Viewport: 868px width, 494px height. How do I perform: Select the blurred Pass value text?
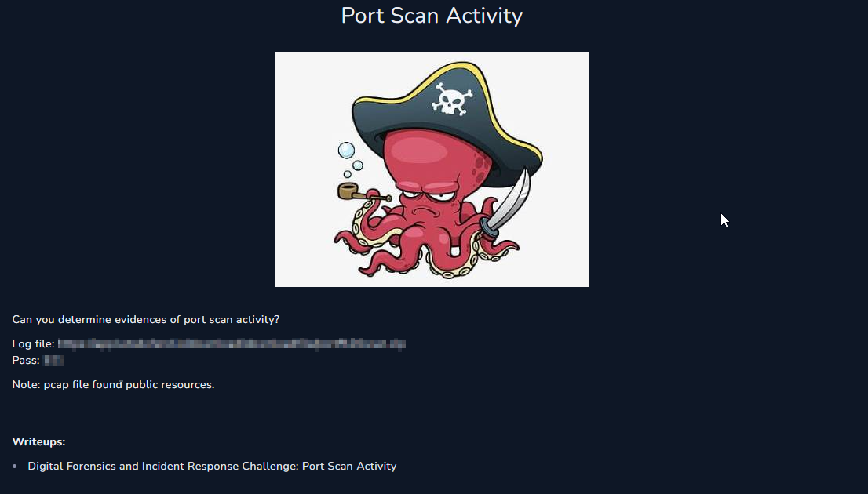(53, 360)
